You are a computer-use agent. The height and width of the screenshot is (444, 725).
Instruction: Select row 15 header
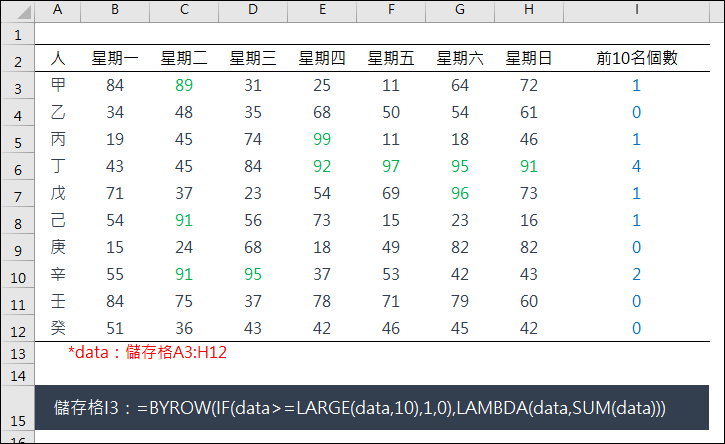[x=18, y=408]
